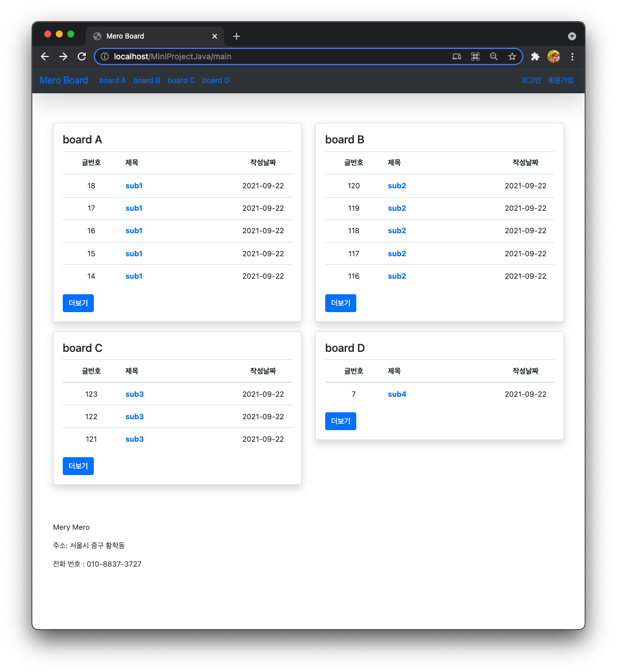Click the device toolbar icon in the address bar

(x=456, y=56)
